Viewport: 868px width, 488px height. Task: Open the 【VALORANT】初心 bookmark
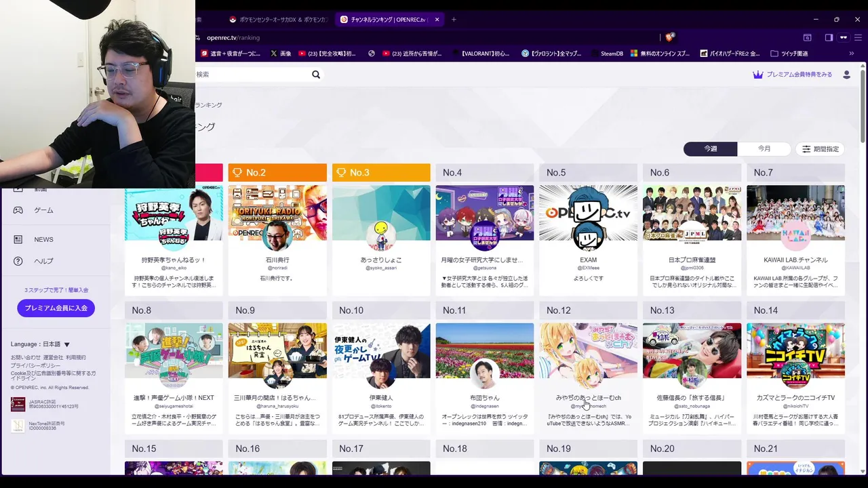coord(480,54)
